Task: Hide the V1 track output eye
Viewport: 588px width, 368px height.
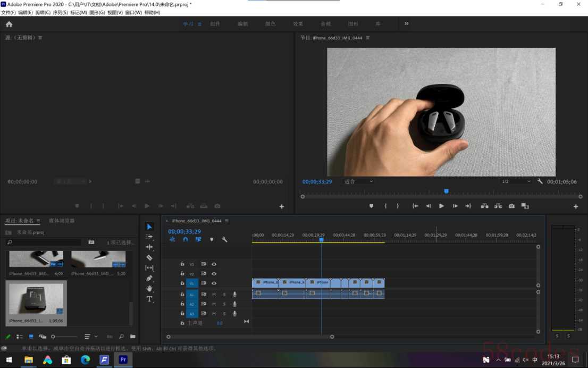Action: tap(214, 283)
